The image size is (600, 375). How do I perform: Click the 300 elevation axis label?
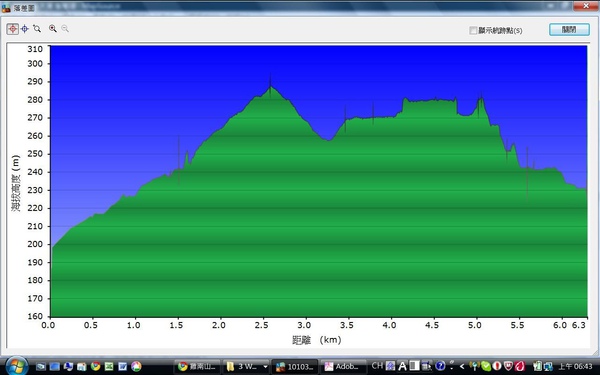(35, 64)
